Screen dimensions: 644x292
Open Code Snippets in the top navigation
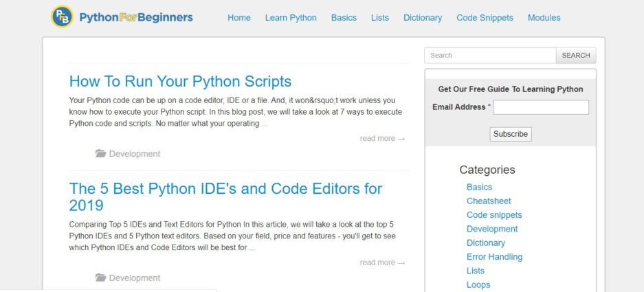(485, 18)
